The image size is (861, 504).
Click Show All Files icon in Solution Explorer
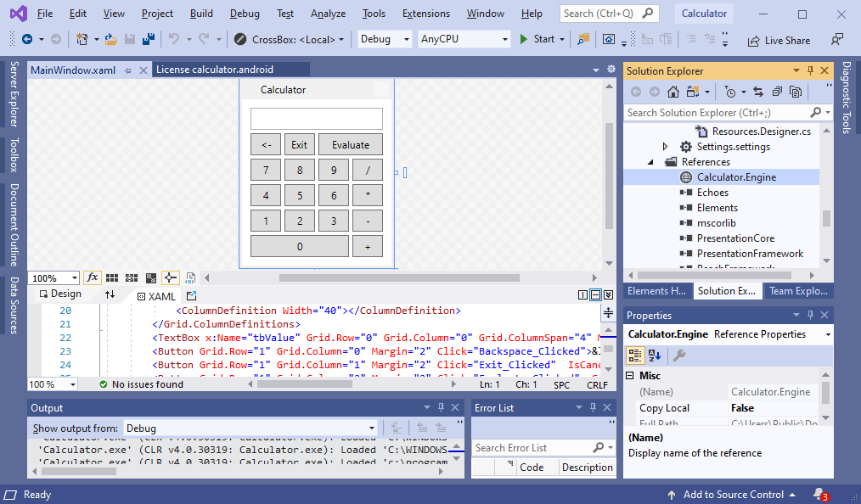pos(795,92)
